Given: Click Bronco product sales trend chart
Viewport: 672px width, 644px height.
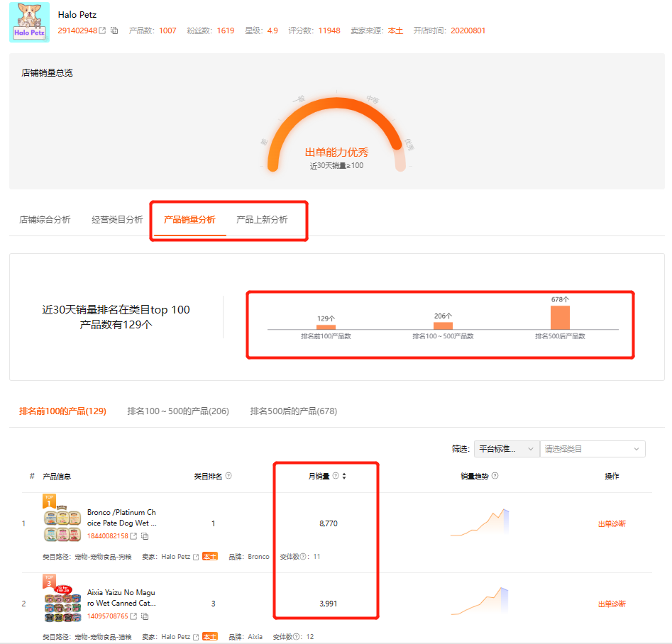Looking at the screenshot, I should 480,522.
